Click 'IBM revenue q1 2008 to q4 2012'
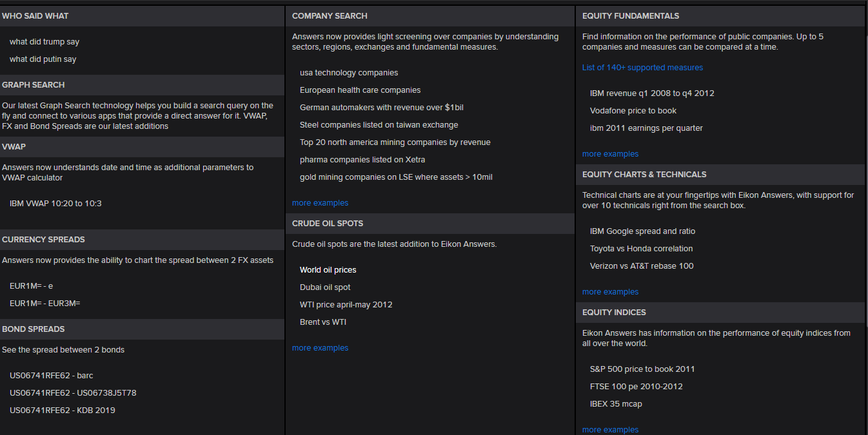 [652, 93]
